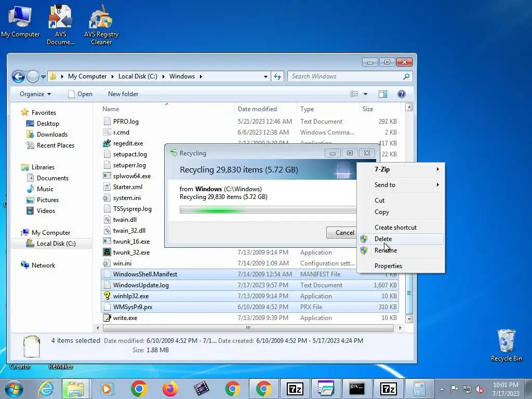Open AVS Registry Cleaner desktop shortcut
The width and height of the screenshot is (532, 399).
pyautogui.click(x=101, y=24)
